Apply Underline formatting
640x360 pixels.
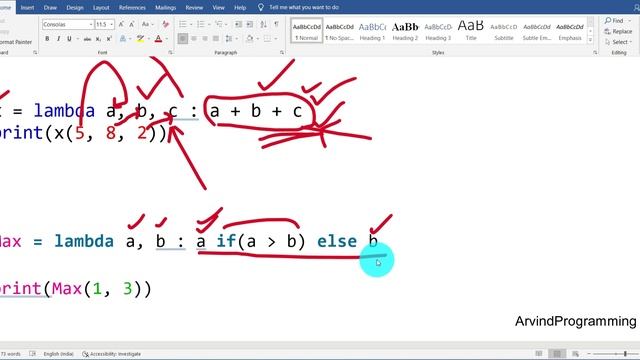[x=69, y=39]
